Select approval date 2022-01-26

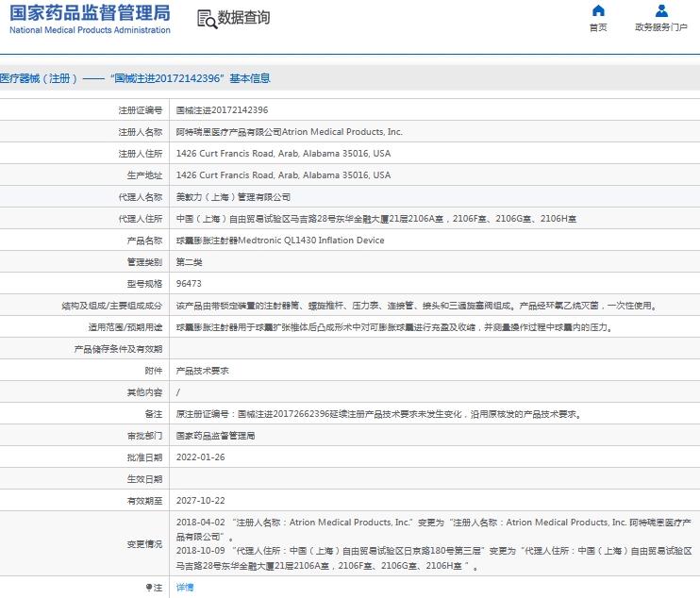click(200, 457)
